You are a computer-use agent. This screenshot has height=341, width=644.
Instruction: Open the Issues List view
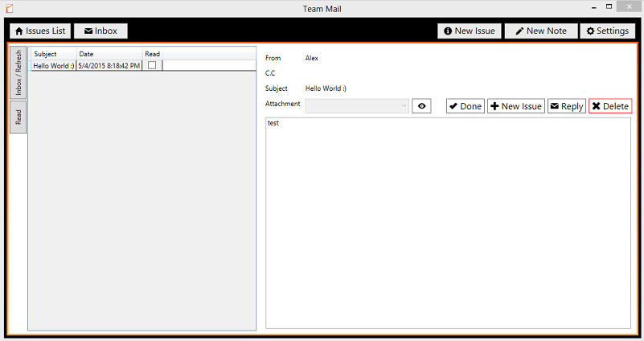tap(40, 31)
